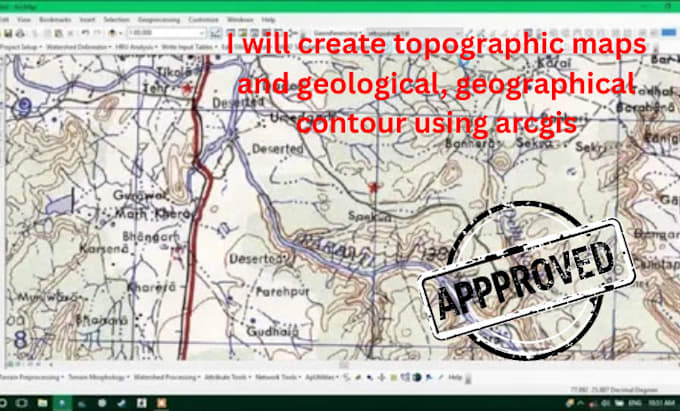680x411 pixels.
Task: Expand the Watershed Delineator dropdown
Action: (x=79, y=47)
